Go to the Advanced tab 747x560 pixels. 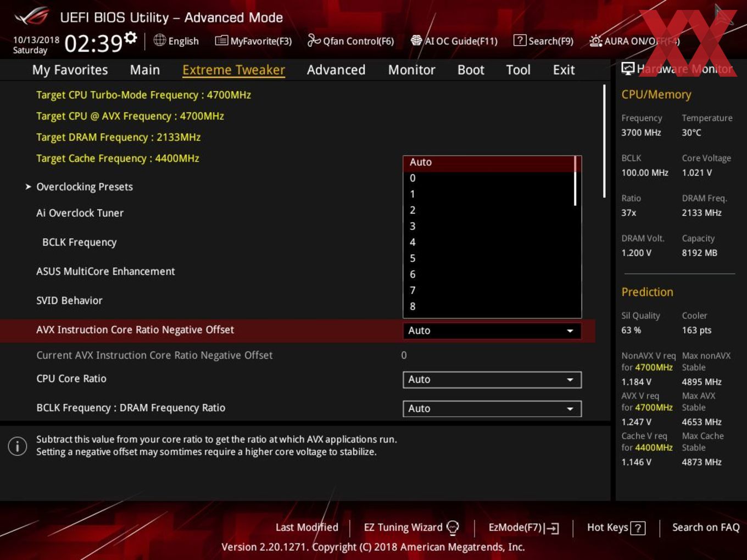coord(336,70)
